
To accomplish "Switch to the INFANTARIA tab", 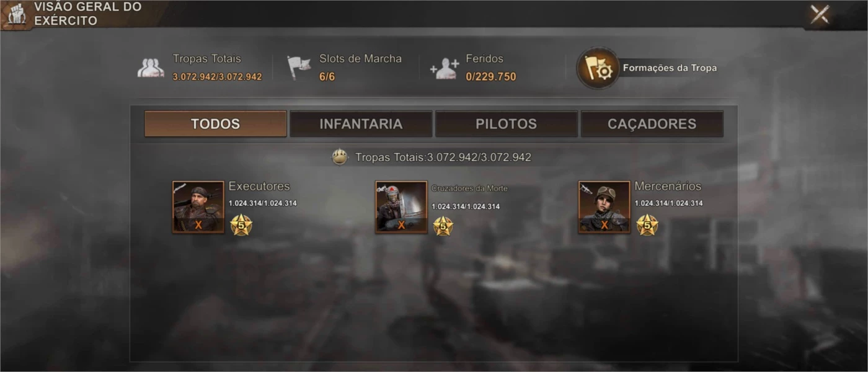I will (361, 124).
